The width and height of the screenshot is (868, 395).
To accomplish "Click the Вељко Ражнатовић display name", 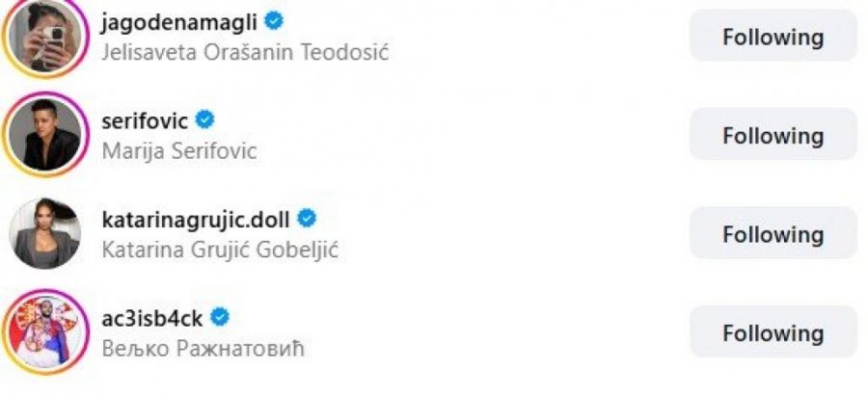I will click(203, 348).
